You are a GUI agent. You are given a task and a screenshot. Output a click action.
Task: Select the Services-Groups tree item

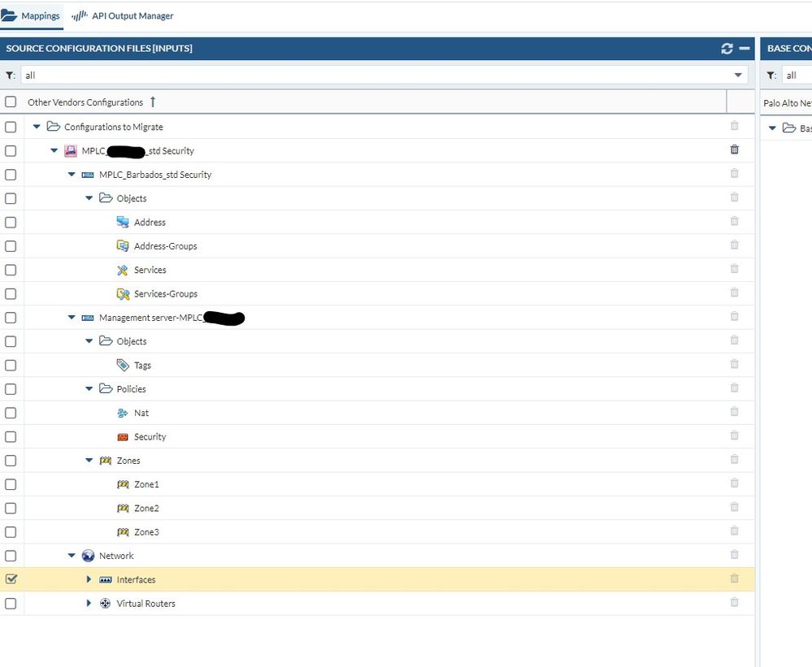(x=166, y=294)
